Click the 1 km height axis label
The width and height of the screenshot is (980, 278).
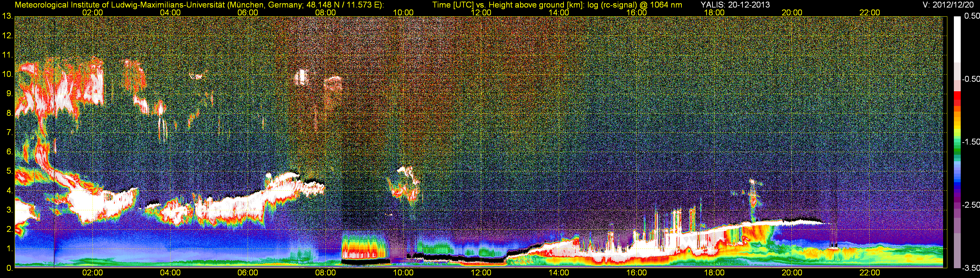point(9,249)
